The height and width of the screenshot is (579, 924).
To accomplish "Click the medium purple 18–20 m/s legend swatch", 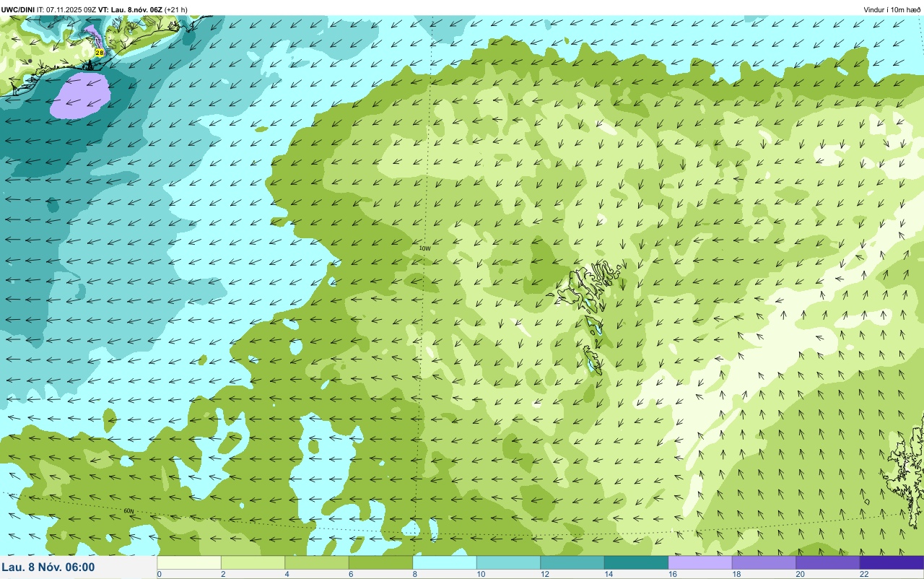I will click(x=764, y=562).
